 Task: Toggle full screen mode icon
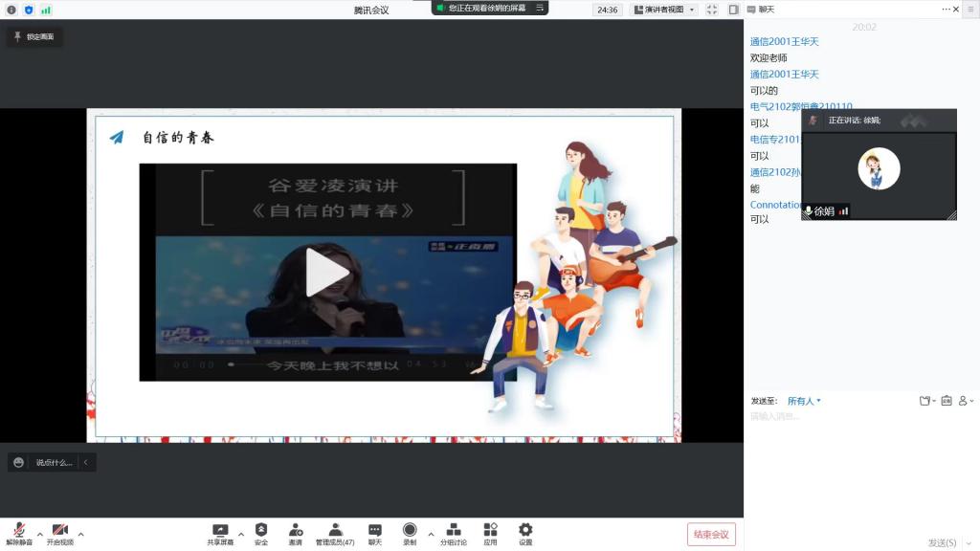712,10
